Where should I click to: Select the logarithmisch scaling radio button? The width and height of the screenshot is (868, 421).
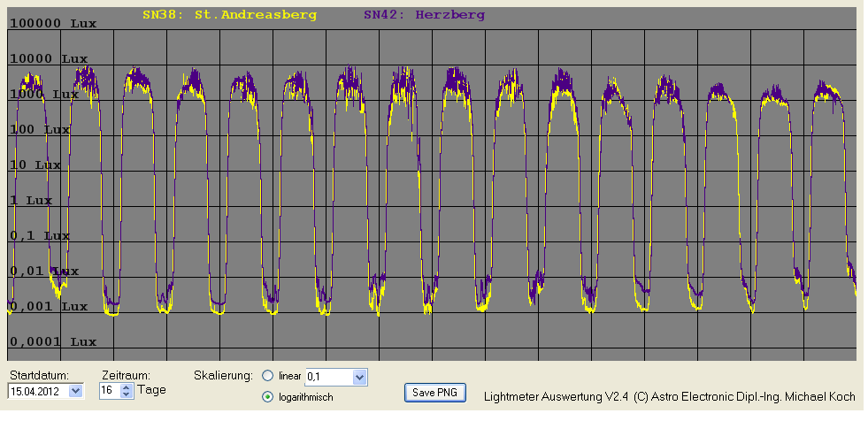click(x=267, y=396)
